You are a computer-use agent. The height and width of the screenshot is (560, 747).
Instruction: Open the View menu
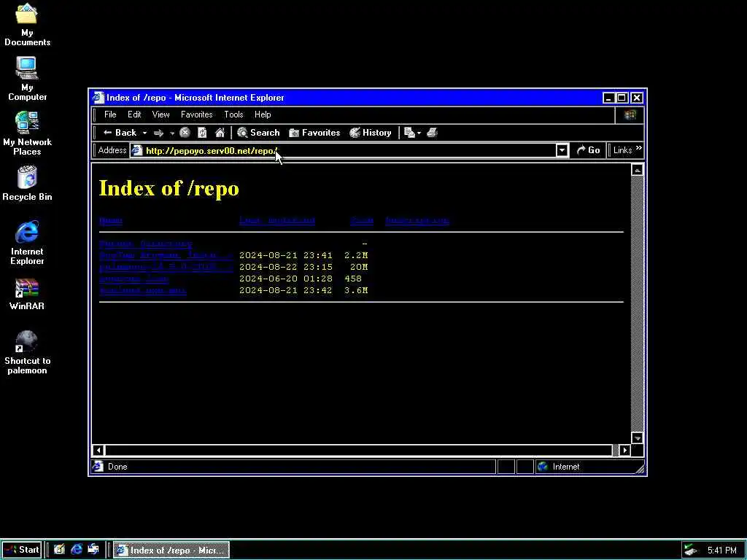161,114
